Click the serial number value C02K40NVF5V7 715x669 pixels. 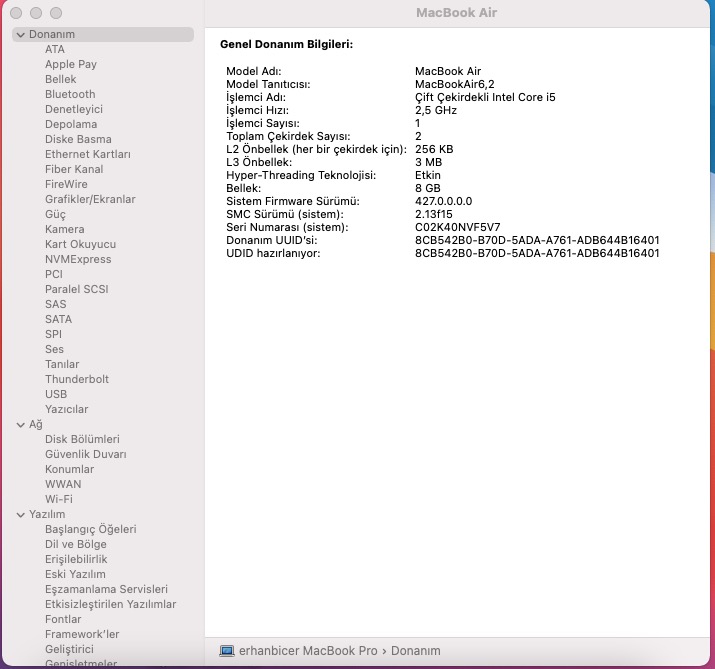[x=458, y=227]
